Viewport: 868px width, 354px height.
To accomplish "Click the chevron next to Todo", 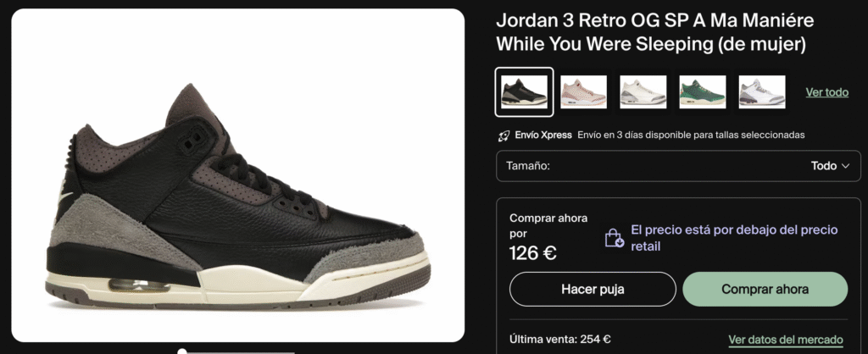I will [845, 166].
